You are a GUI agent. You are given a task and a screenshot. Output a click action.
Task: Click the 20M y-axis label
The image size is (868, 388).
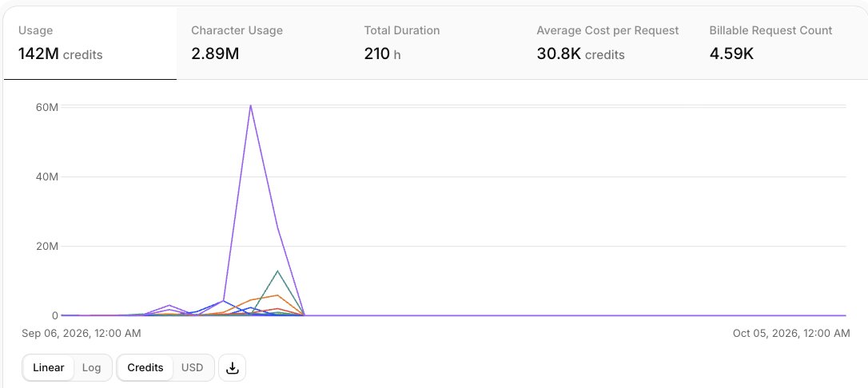click(x=47, y=247)
